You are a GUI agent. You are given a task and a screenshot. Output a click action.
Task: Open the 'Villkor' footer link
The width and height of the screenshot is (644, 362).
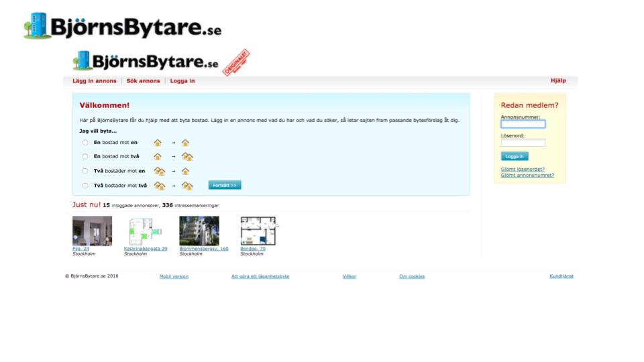click(350, 277)
